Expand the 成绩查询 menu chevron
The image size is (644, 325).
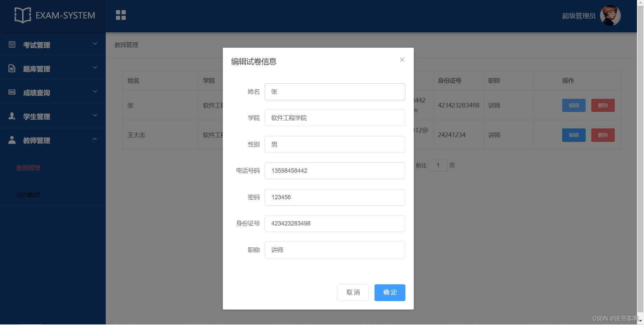95,91
